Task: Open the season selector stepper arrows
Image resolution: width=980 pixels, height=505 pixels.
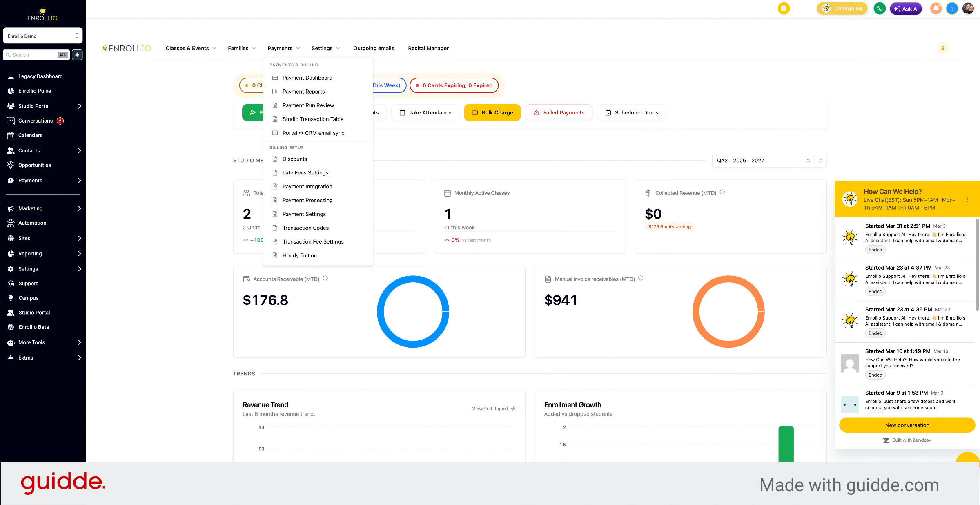Action: (x=820, y=161)
